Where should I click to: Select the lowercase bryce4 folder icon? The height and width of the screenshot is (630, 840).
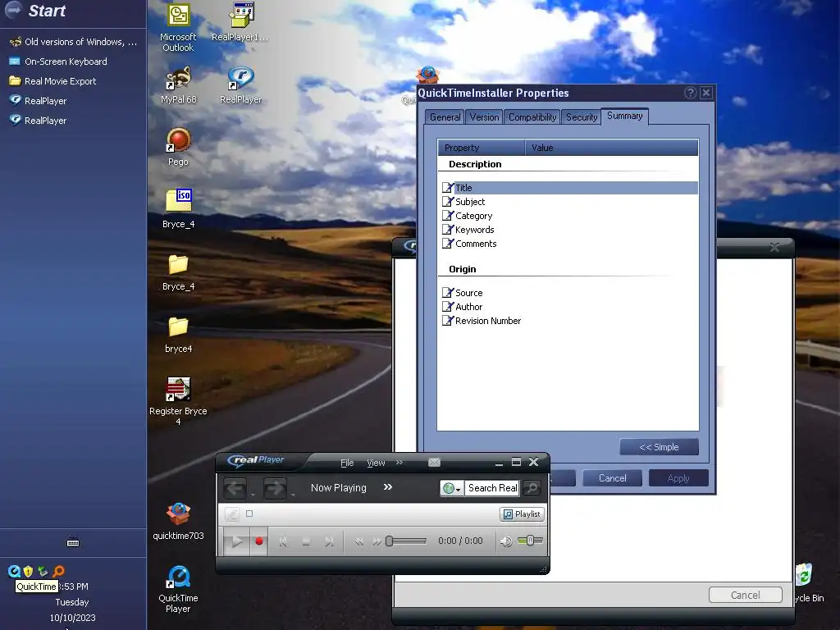(178, 335)
